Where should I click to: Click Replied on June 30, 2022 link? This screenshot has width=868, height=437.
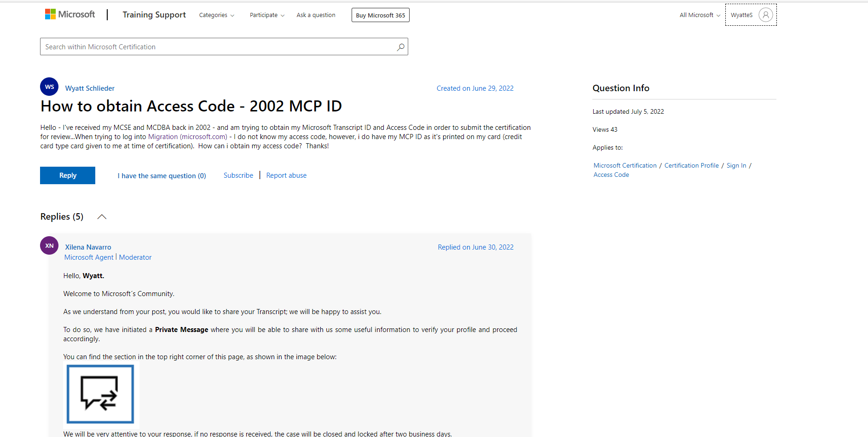pyautogui.click(x=475, y=247)
